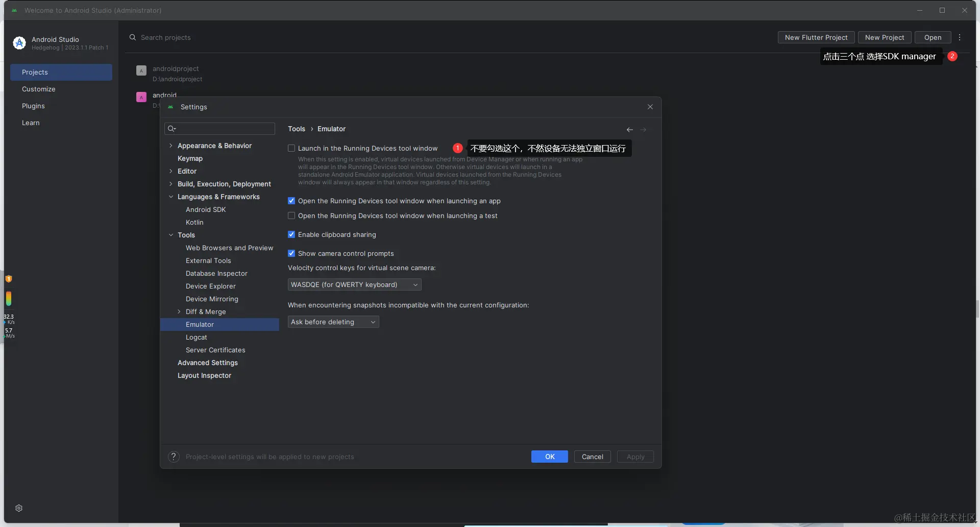Viewport: 980px width, 527px height.
Task: Collapse the Tools settings group
Action: pyautogui.click(x=171, y=235)
